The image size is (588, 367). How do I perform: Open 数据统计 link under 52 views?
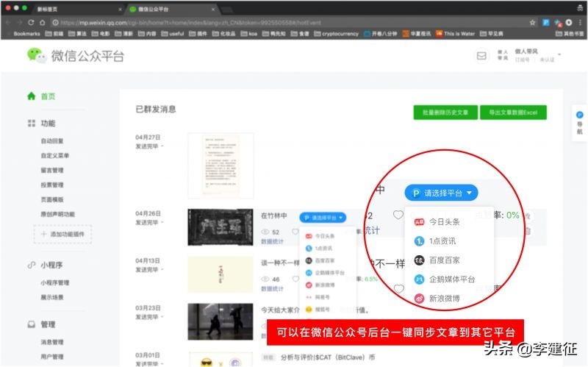[x=272, y=242]
